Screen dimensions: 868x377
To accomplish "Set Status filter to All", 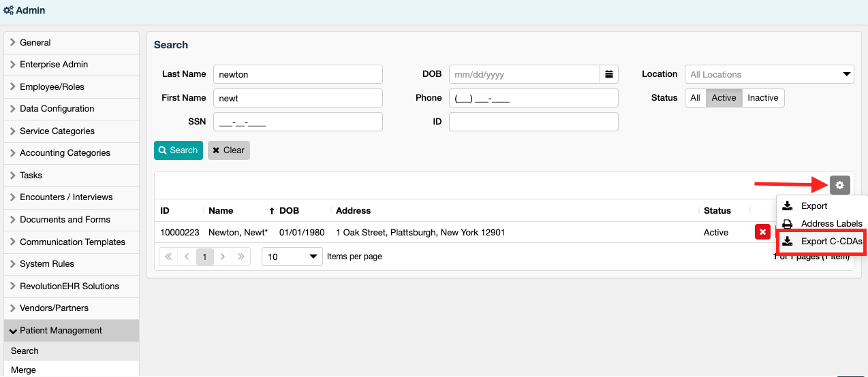I will 695,98.
